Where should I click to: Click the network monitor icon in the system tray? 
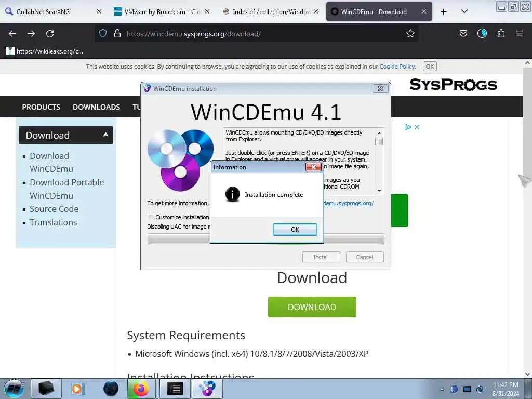point(467,389)
